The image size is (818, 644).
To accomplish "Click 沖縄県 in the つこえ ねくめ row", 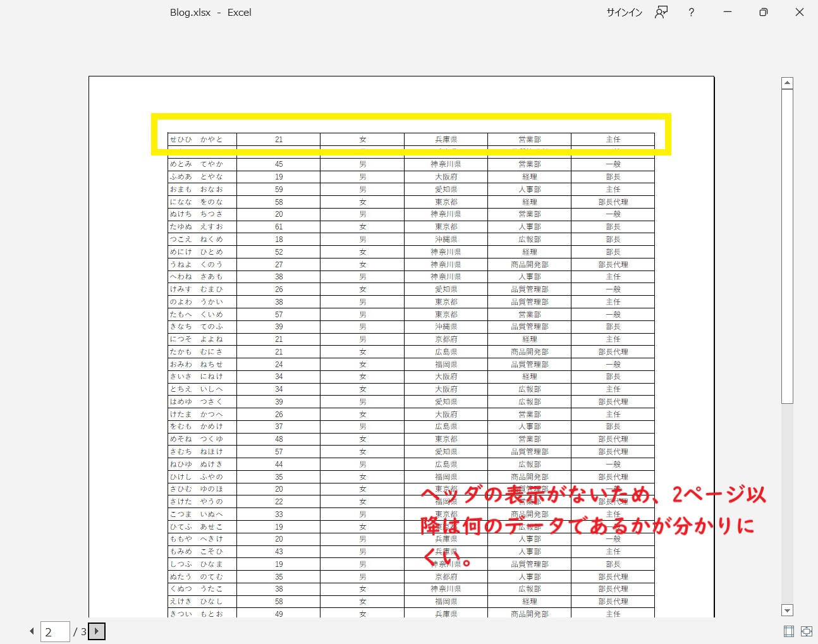I will (x=446, y=240).
